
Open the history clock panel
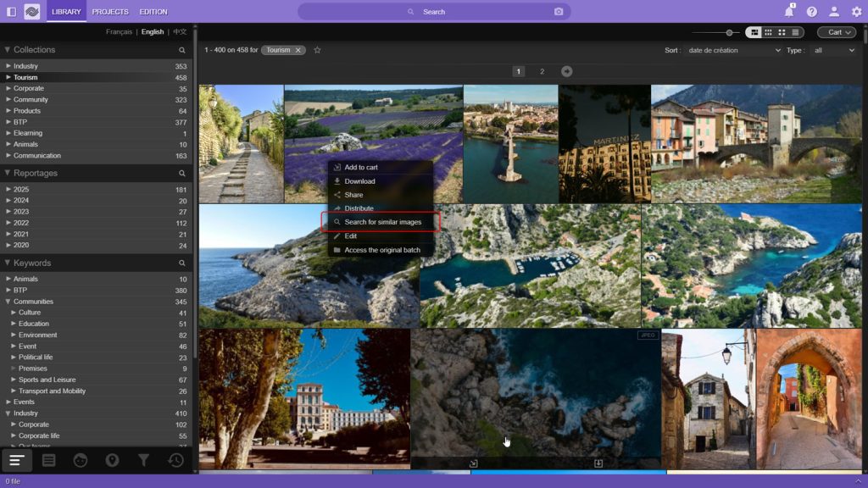point(175,460)
